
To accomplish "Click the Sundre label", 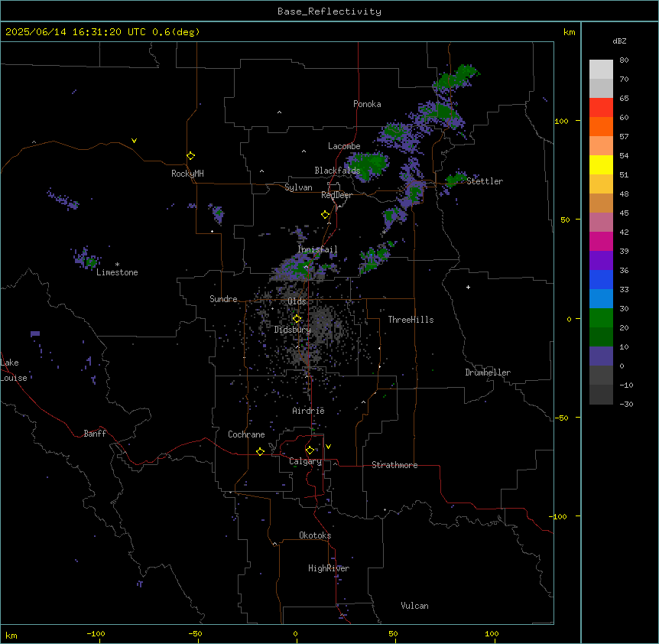I will (223, 299).
